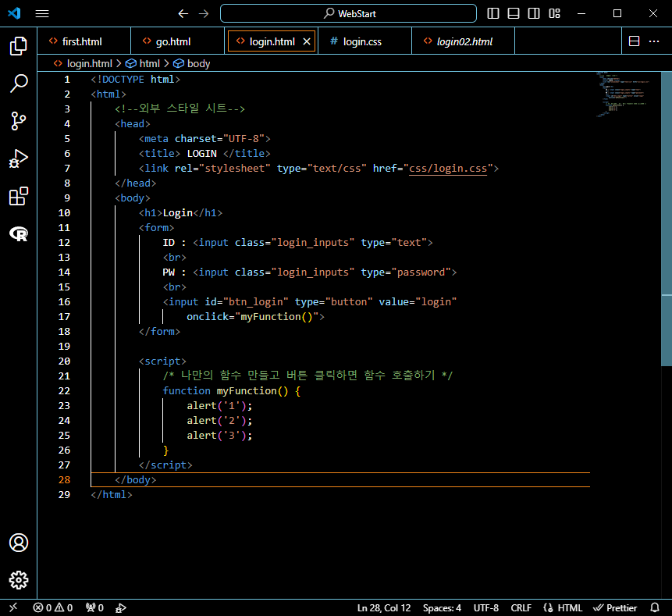Open the Manage settings gear
672x616 pixels.
[x=19, y=580]
